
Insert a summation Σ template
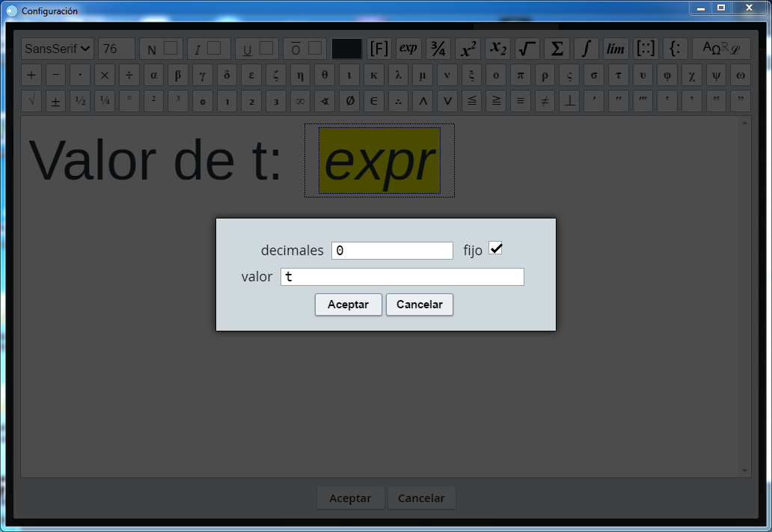[x=557, y=49]
